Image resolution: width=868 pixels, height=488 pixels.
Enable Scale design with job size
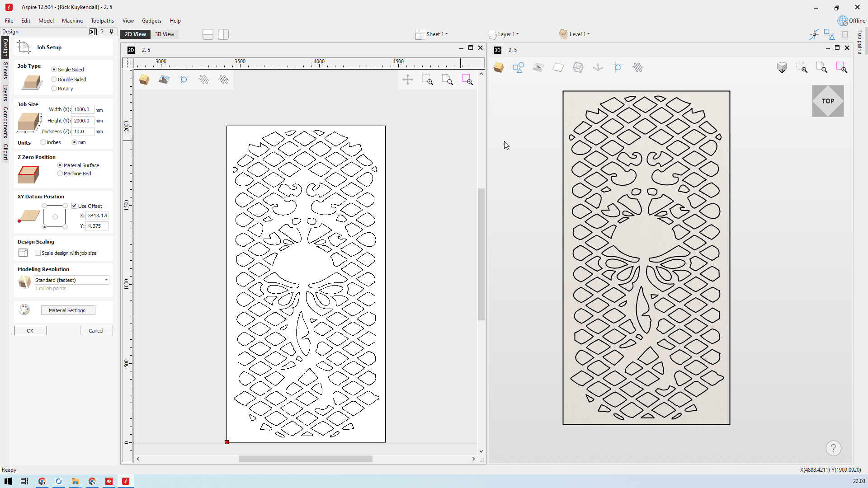coord(38,253)
